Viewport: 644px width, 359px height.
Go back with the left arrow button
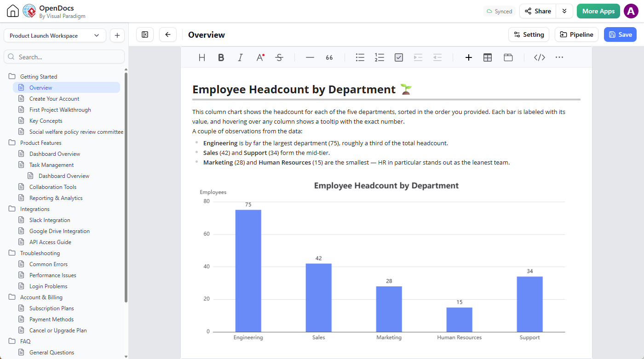coord(168,34)
